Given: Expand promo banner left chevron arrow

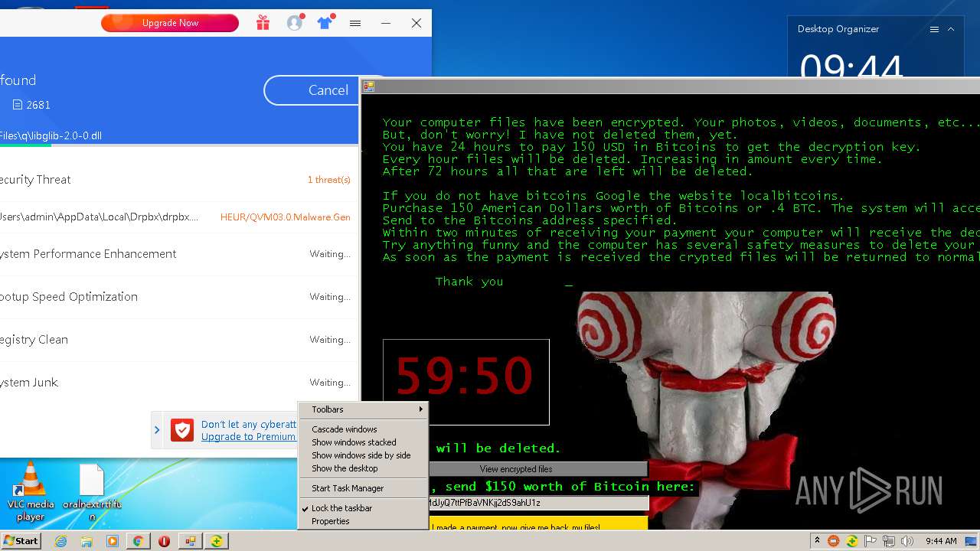Looking at the screenshot, I should coord(157,430).
